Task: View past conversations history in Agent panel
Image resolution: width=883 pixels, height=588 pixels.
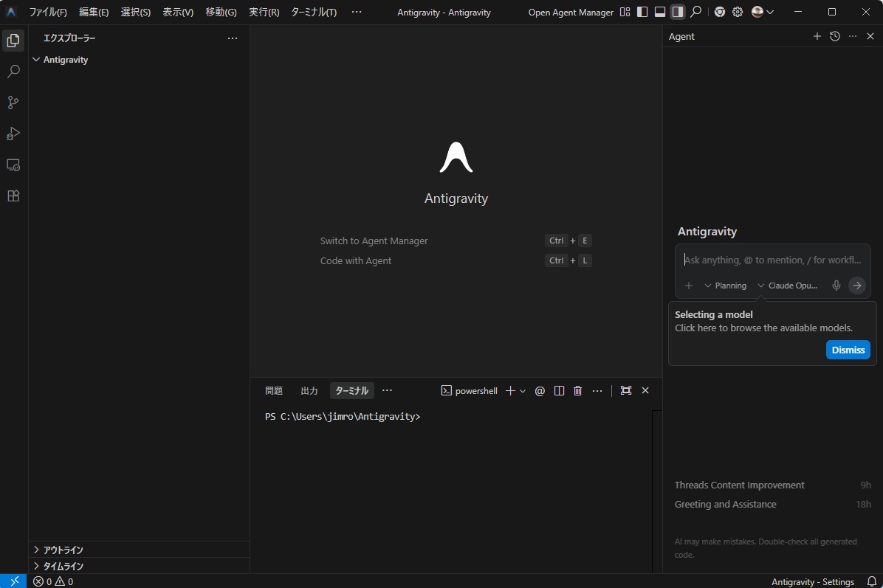Action: (x=835, y=36)
